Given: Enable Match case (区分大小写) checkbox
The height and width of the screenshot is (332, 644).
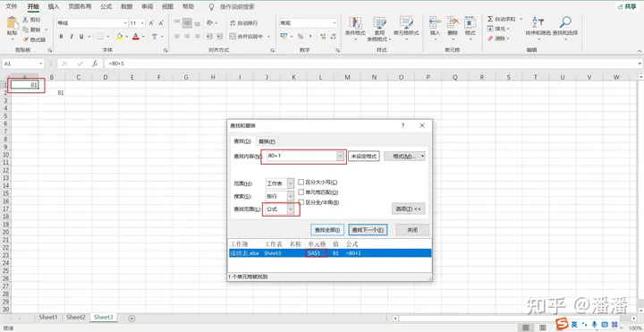Looking at the screenshot, I should point(301,182).
